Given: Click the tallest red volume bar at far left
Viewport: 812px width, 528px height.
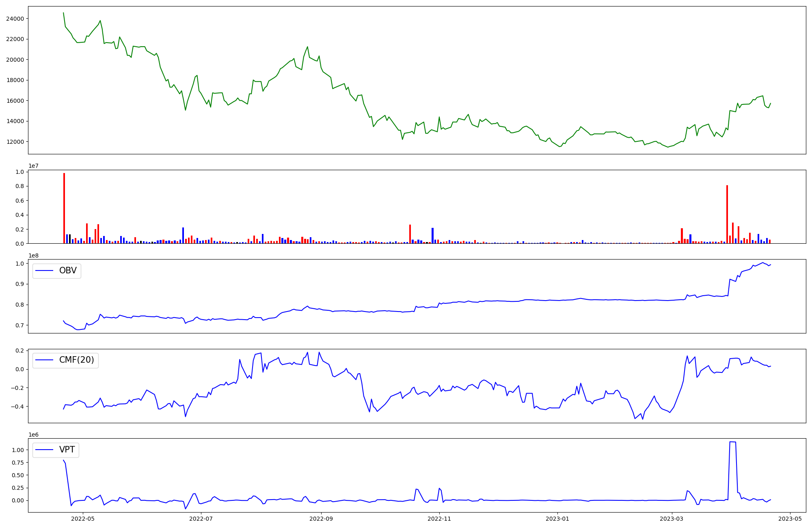Looking at the screenshot, I should coord(64,208).
